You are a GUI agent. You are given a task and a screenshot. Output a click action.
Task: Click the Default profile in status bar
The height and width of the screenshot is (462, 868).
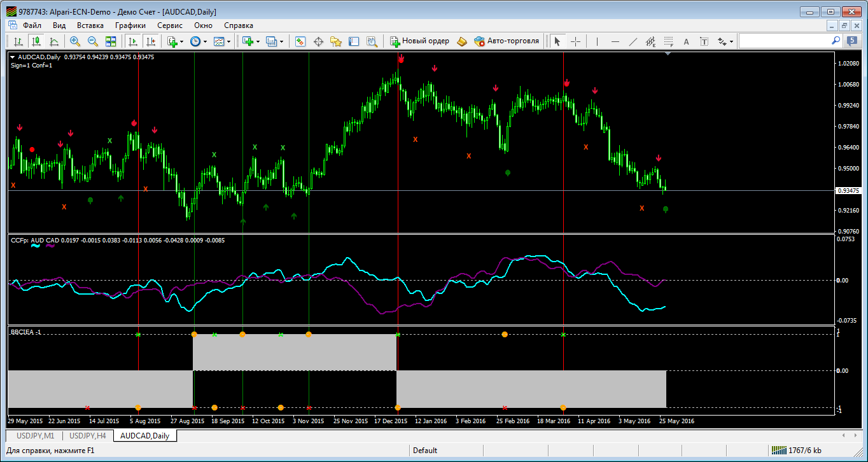tap(425, 451)
